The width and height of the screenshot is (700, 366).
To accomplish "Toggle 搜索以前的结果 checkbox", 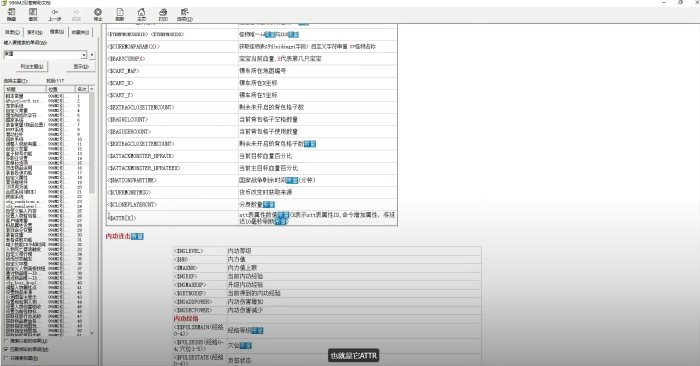I will tap(6, 341).
